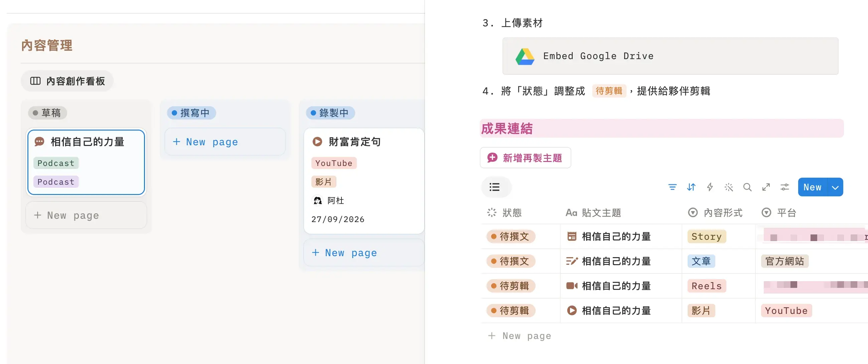
Task: Click the expand to full page arrows icon
Action: 766,187
